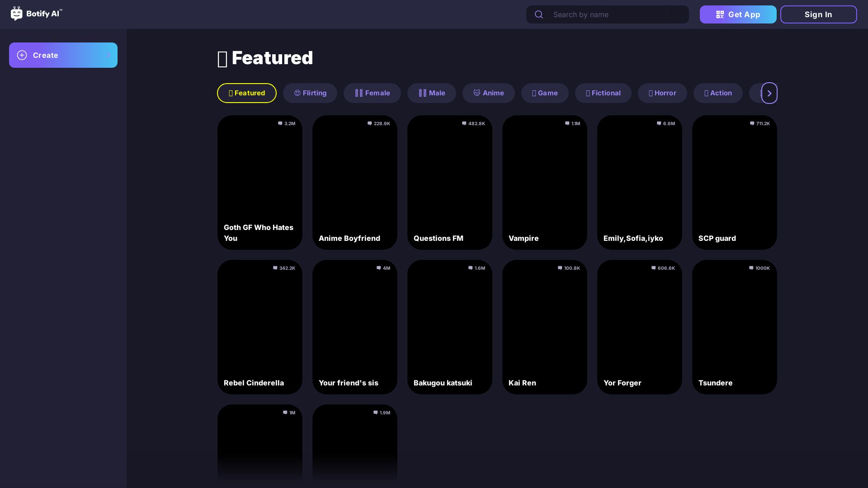Click the search magnifier icon

[539, 14]
